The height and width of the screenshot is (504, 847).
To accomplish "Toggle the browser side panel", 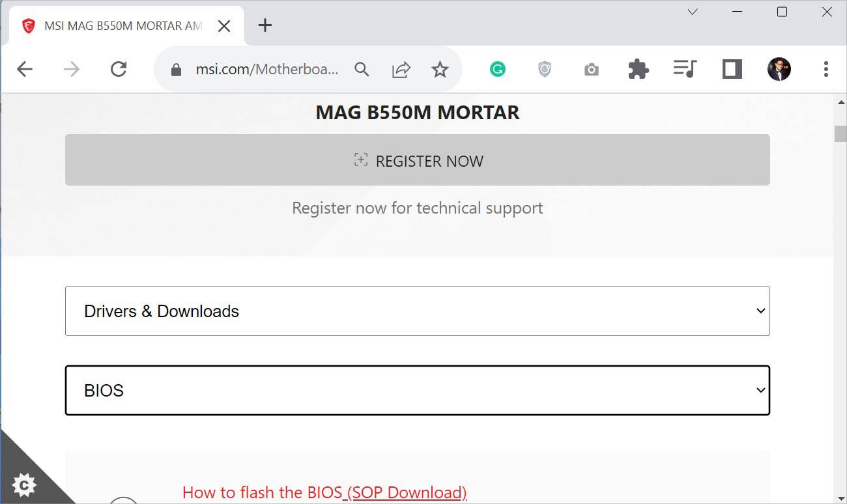I will tap(732, 70).
